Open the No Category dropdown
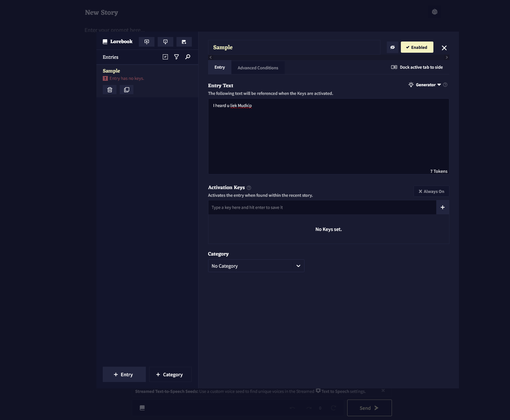This screenshot has width=510, height=420. point(256,266)
